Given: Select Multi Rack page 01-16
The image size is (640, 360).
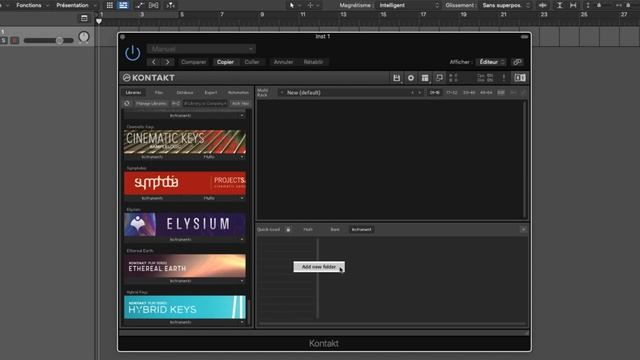Looking at the screenshot, I should (434, 93).
